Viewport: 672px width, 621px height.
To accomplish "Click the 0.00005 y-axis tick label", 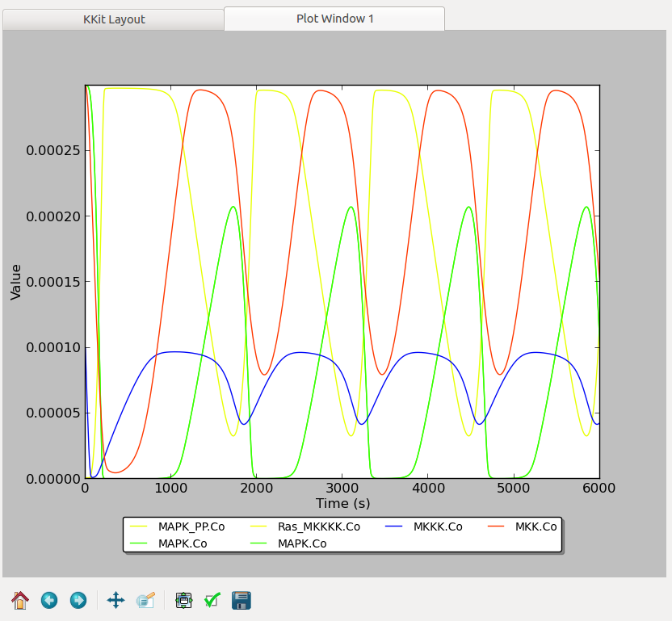I will pyautogui.click(x=53, y=413).
